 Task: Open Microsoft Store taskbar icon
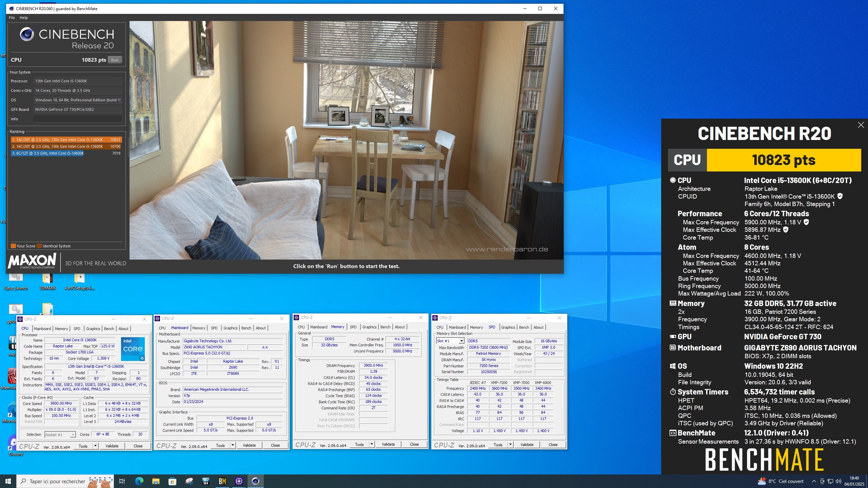pyautogui.click(x=172, y=481)
